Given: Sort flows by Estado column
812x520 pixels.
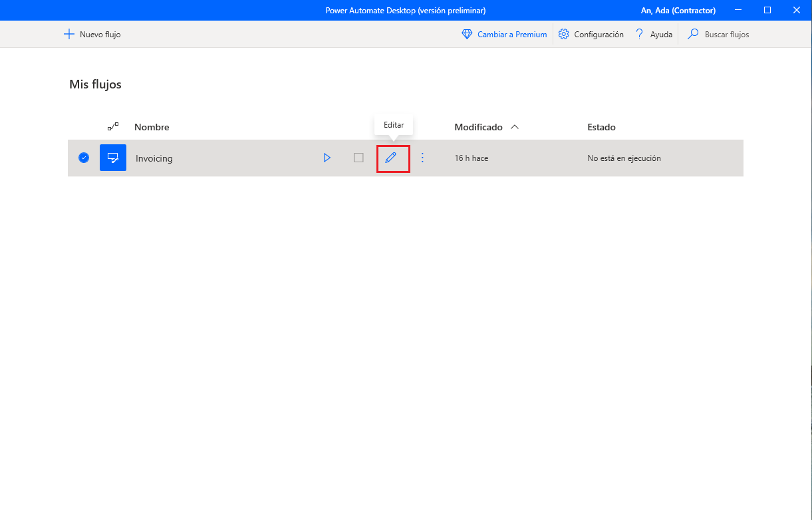Looking at the screenshot, I should point(601,127).
